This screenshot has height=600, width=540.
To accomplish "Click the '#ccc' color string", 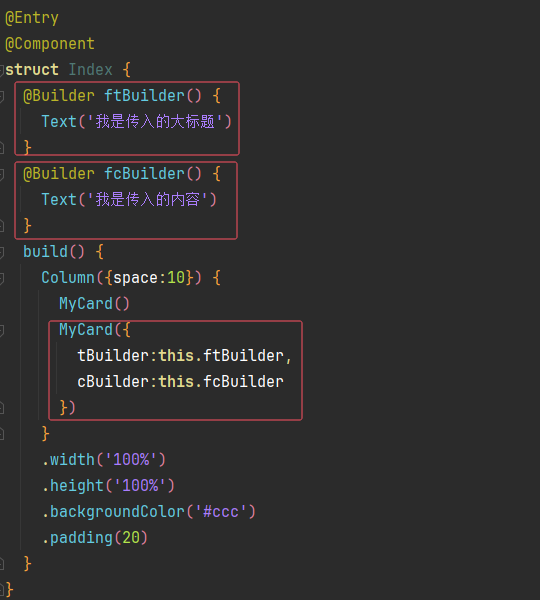I will pos(221,512).
